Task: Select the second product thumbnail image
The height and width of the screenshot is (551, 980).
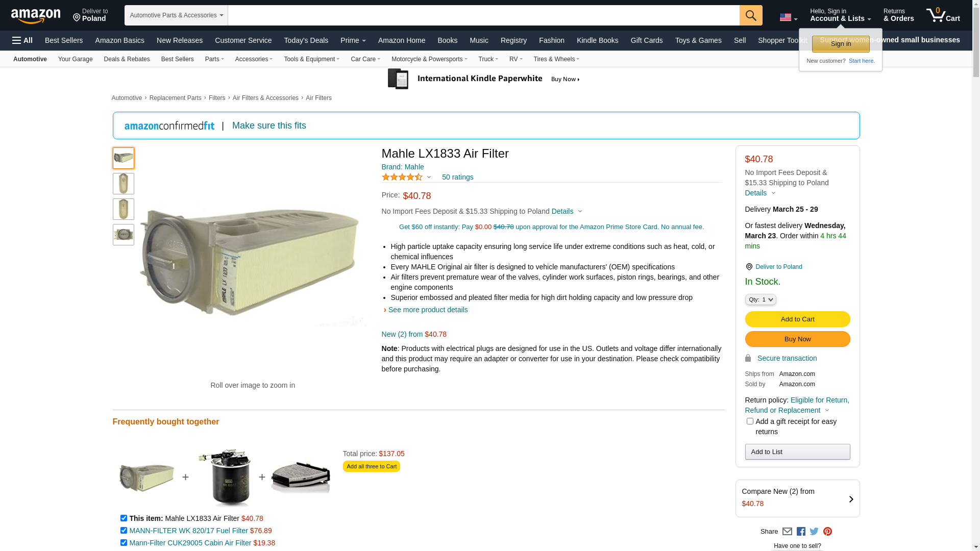Action: [124, 184]
